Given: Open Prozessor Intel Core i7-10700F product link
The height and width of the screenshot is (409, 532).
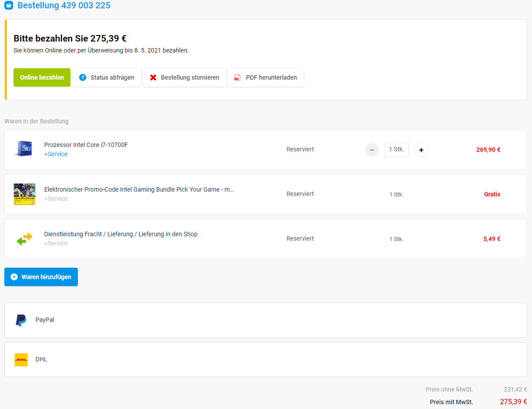Looking at the screenshot, I should [86, 145].
